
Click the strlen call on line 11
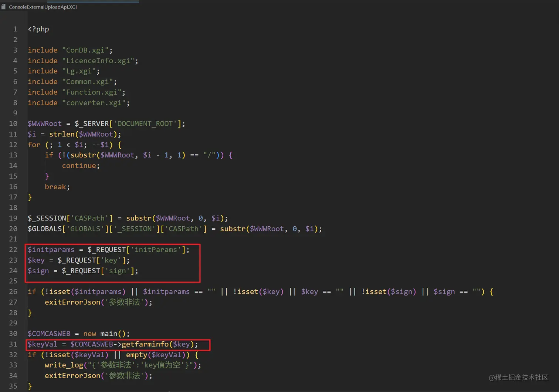(x=62, y=134)
